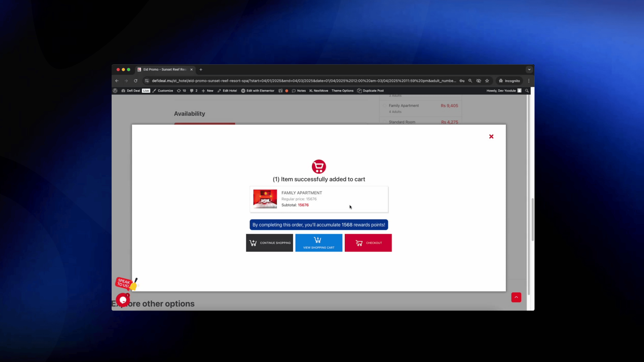
Task: Select the Standard Room radio button
Action: pyautogui.click(x=384, y=122)
